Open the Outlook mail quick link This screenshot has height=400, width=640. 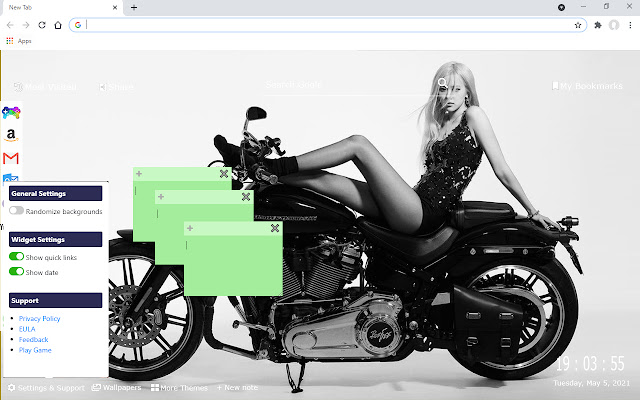pos(11,178)
